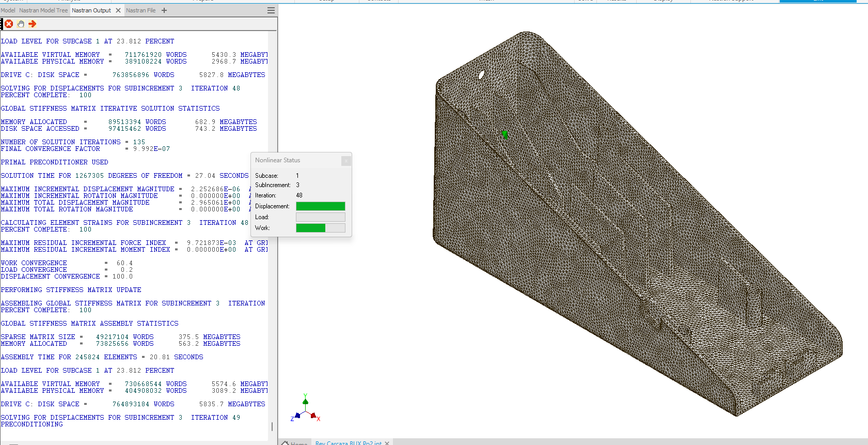
Task: Close the Nonlinear Status dialog
Action: (346, 161)
